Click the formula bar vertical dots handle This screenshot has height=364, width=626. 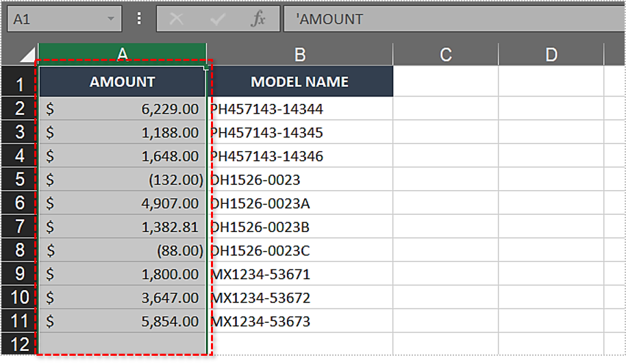[x=138, y=18]
